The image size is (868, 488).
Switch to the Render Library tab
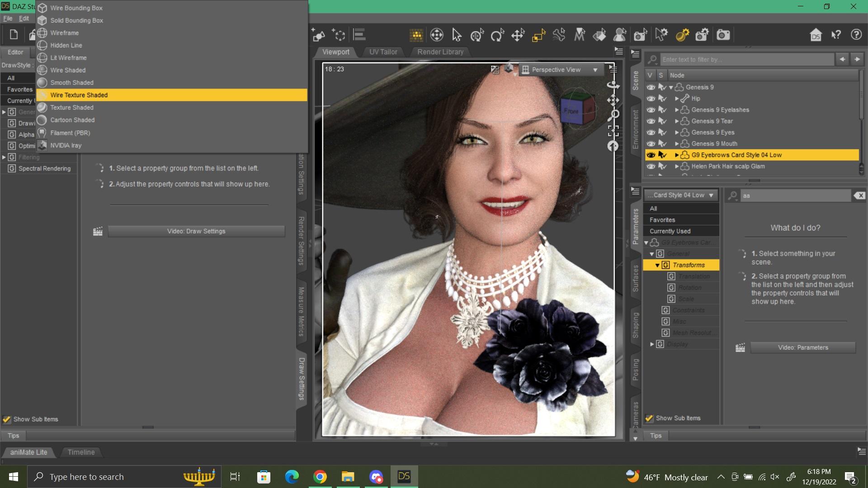click(440, 52)
